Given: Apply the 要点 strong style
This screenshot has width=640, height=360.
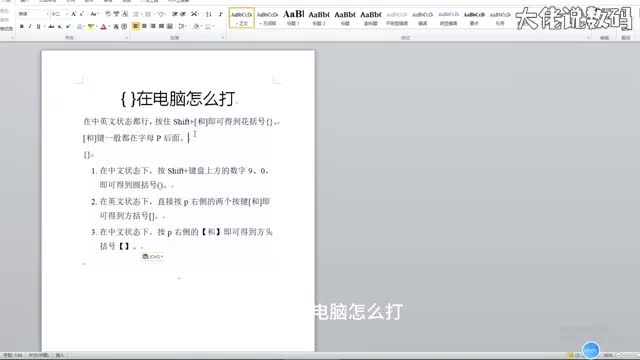Looking at the screenshot, I should coord(474,18).
